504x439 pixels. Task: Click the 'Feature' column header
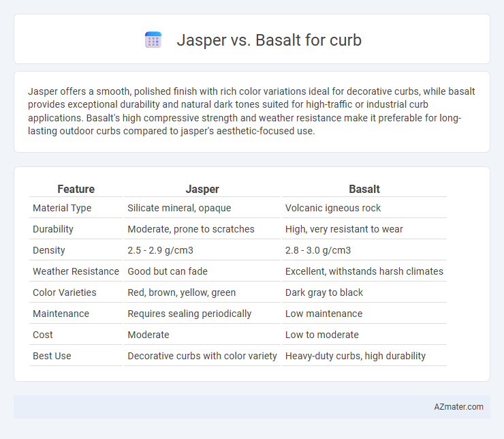pos(76,189)
